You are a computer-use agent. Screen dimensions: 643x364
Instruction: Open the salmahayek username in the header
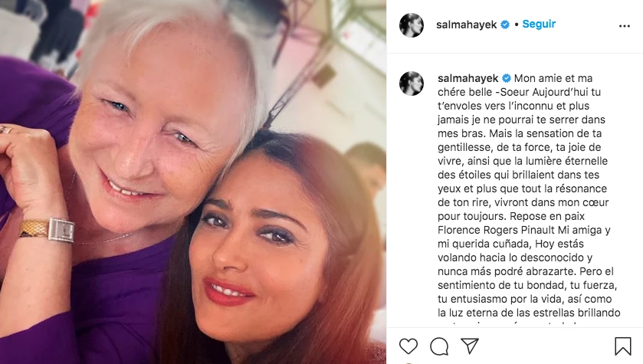466,25
